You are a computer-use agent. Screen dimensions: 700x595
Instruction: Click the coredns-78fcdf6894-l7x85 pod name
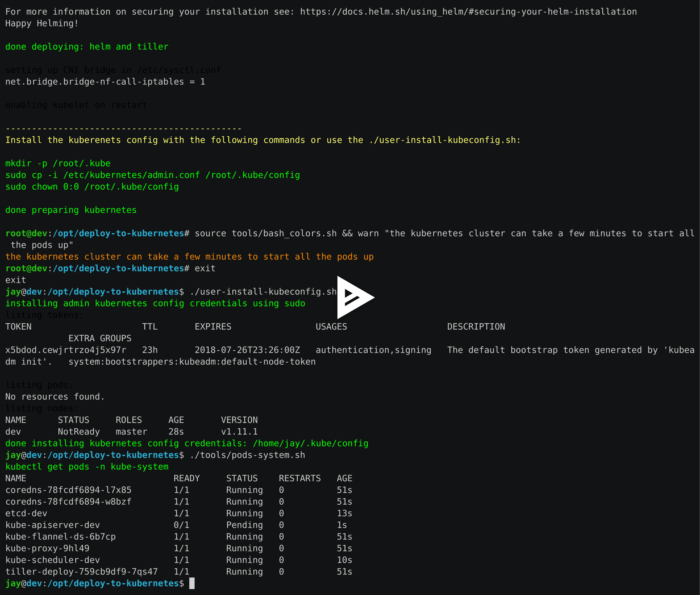[68, 490]
